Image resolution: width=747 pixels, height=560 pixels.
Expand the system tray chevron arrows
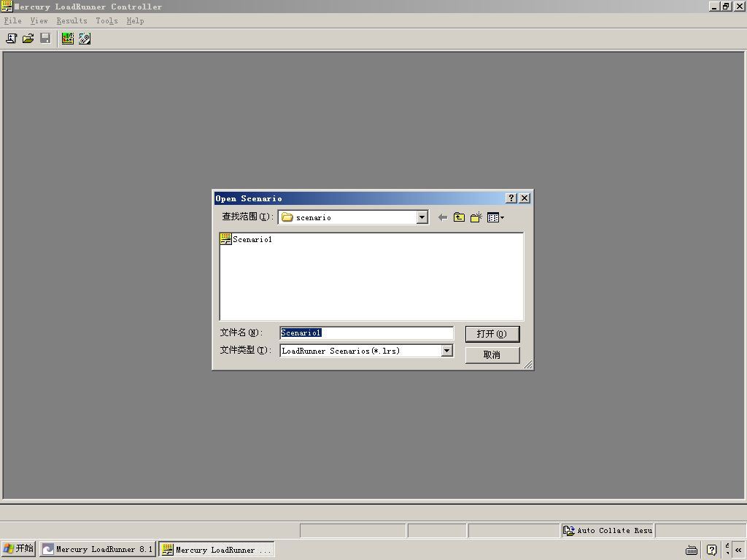(738, 550)
